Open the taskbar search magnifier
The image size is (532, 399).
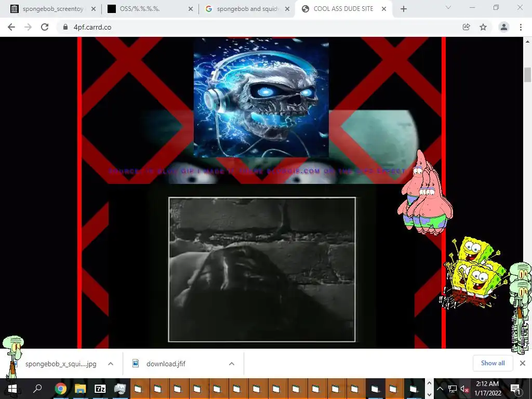pos(37,389)
